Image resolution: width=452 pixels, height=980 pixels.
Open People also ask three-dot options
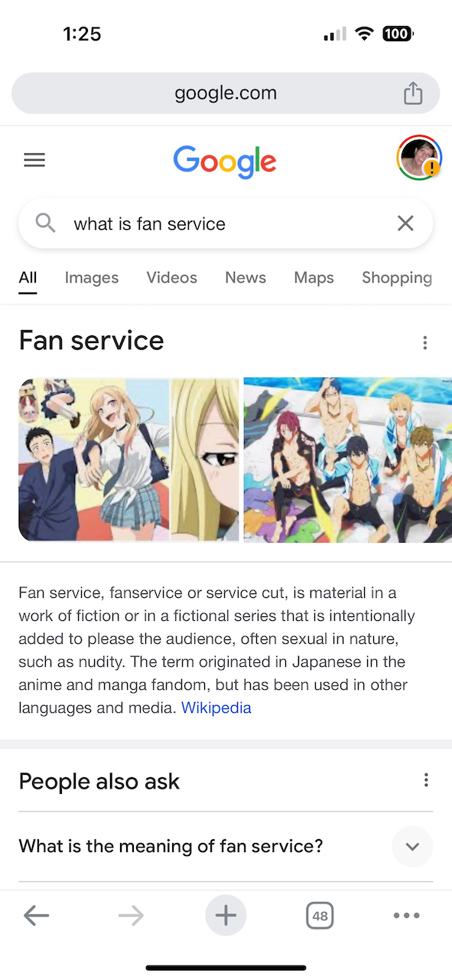(x=426, y=780)
